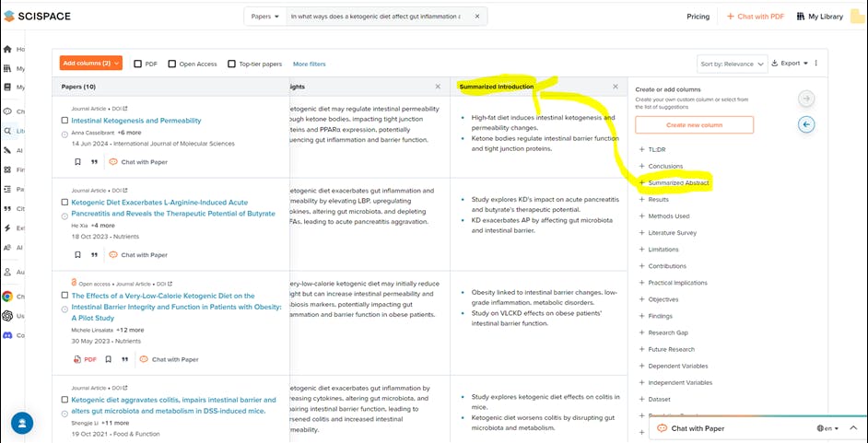
Task: Add the Limitations column
Action: [658, 250]
